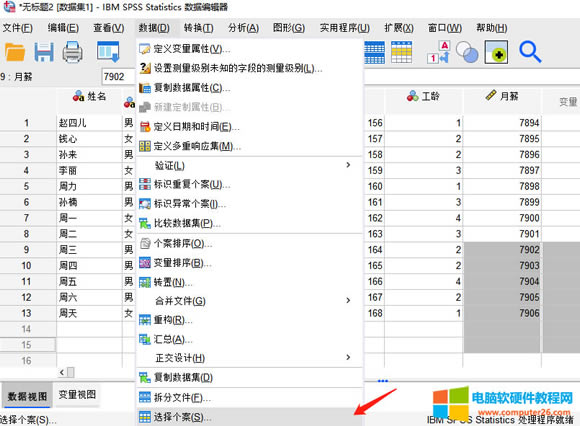Select the 数据视图 tab

[27, 396]
